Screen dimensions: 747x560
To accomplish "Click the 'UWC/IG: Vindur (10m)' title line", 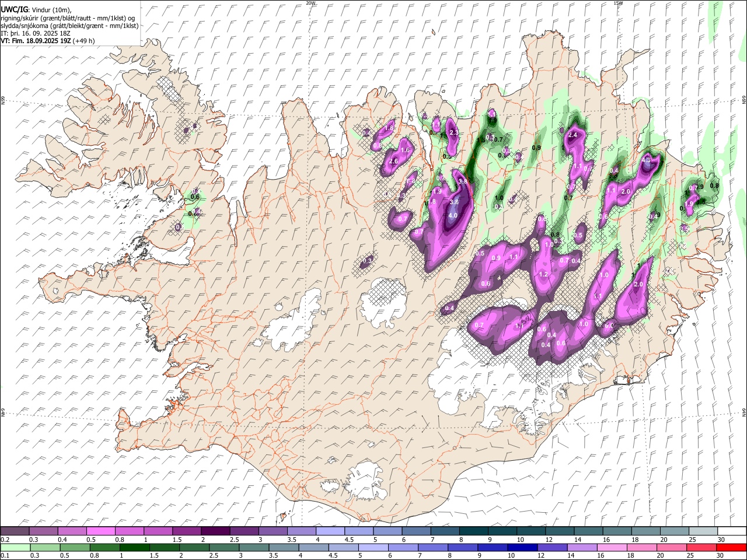I will click(x=36, y=10).
